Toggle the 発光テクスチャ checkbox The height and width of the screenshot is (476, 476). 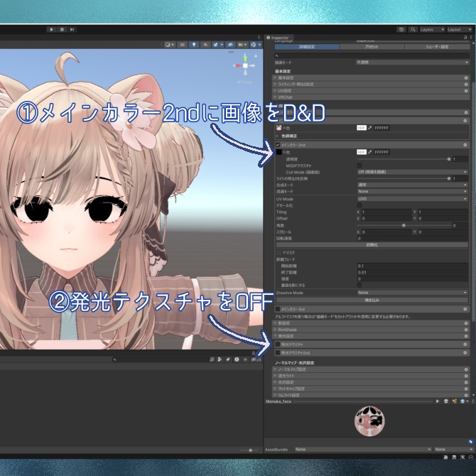(x=278, y=345)
